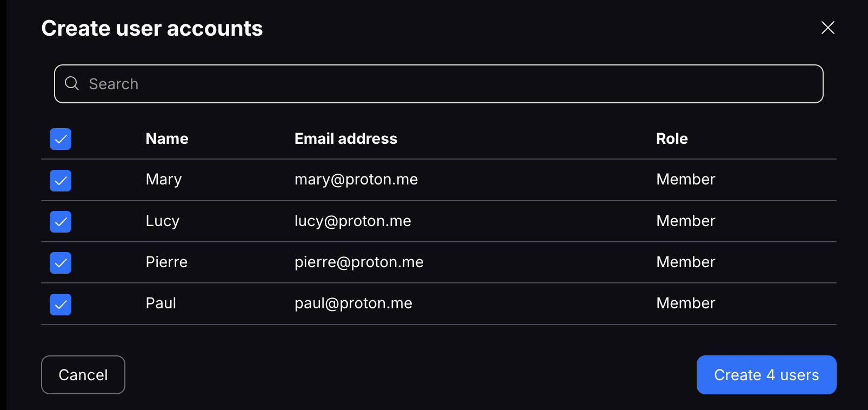
Task: Click the Email address column header
Action: click(x=346, y=138)
